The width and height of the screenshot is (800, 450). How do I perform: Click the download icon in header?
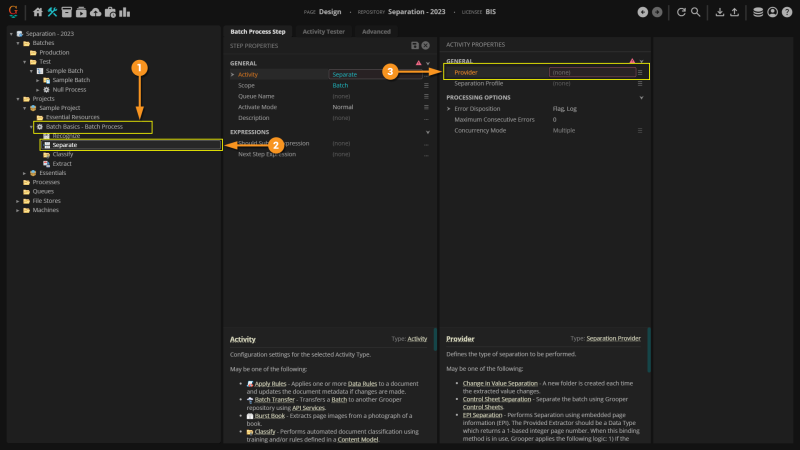coord(719,12)
